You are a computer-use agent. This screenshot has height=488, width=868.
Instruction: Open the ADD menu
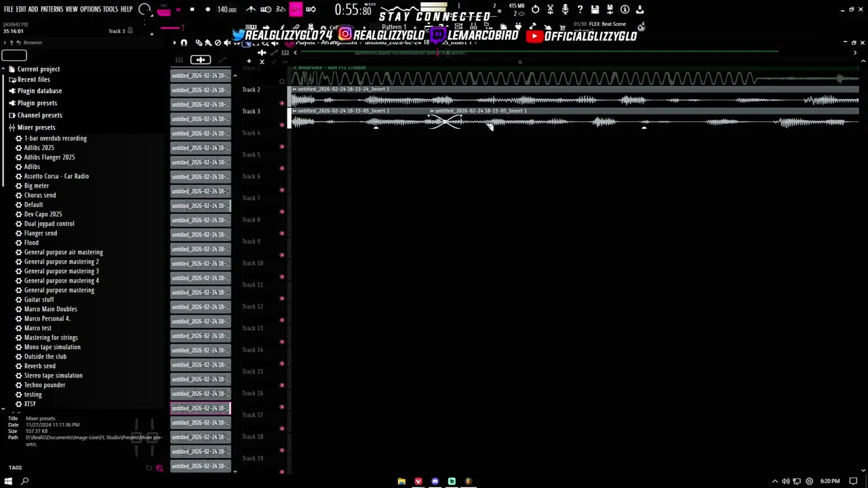tap(33, 9)
